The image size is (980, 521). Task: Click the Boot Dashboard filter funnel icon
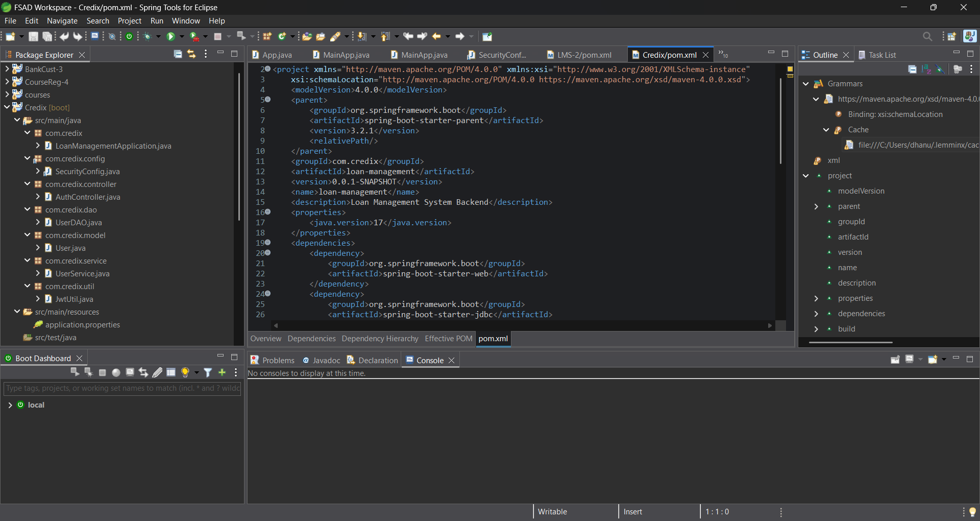208,372
